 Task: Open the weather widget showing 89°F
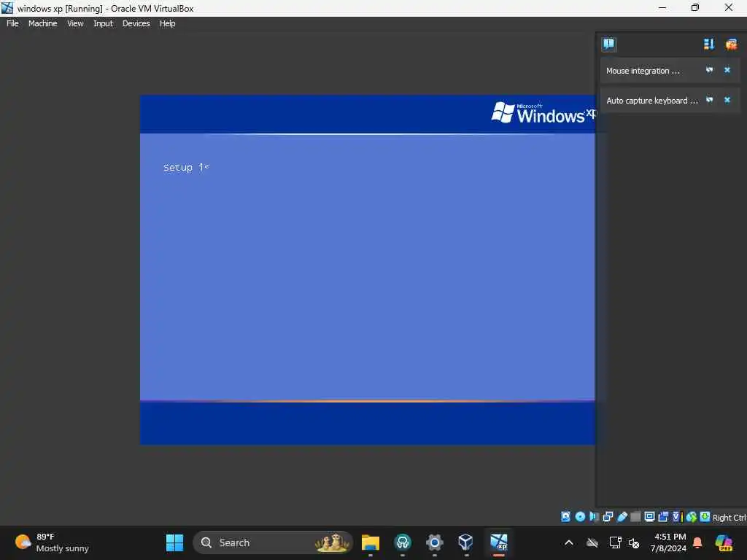click(52, 542)
